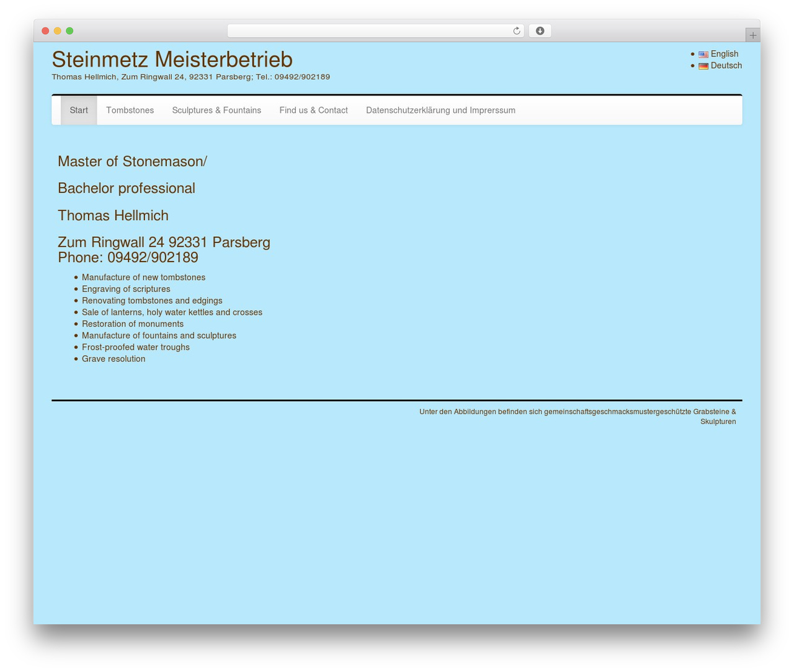Switch site language to English

click(725, 54)
